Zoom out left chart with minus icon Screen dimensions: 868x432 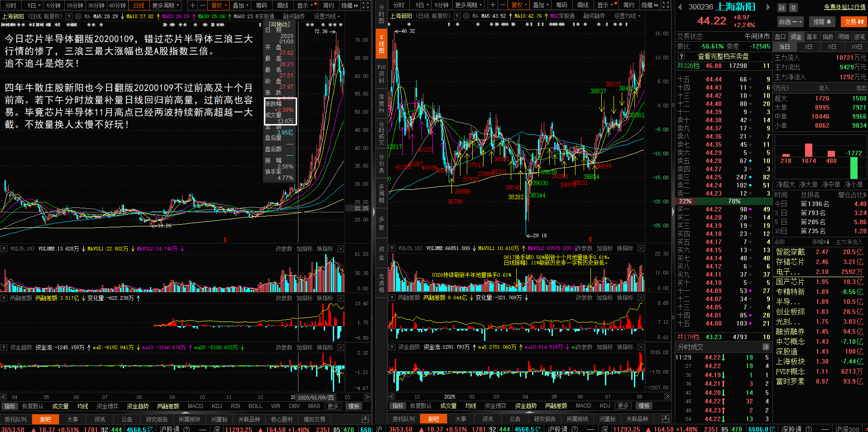(x=202, y=5)
